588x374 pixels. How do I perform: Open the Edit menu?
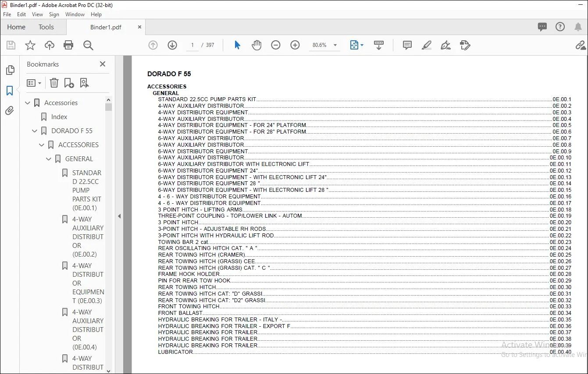21,14
